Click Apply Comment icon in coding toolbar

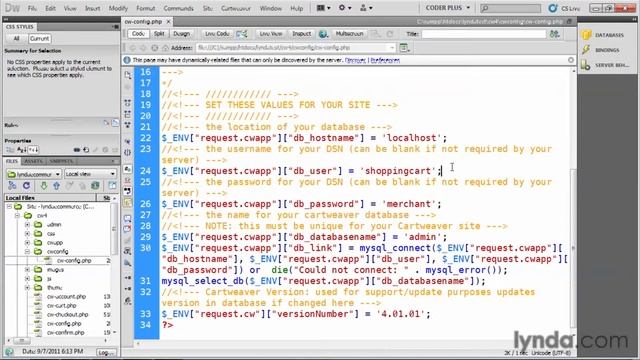pyautogui.click(x=128, y=218)
